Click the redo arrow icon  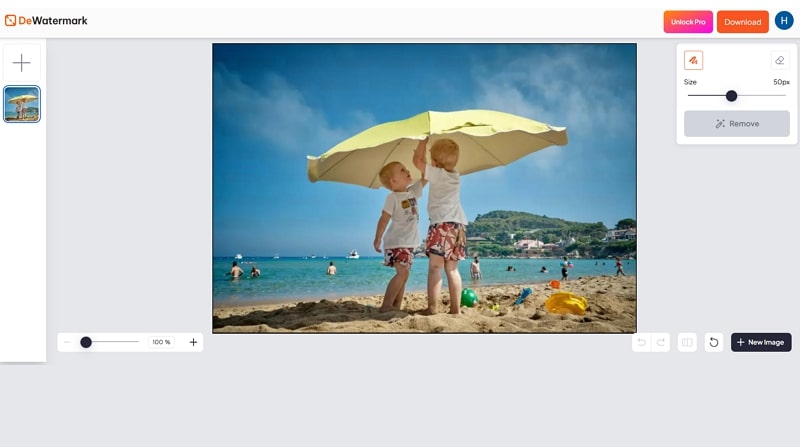660,342
